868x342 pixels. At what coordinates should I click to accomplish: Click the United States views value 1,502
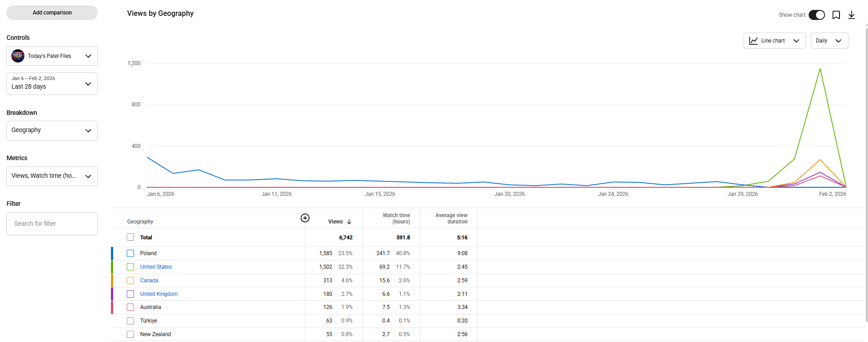pyautogui.click(x=326, y=267)
